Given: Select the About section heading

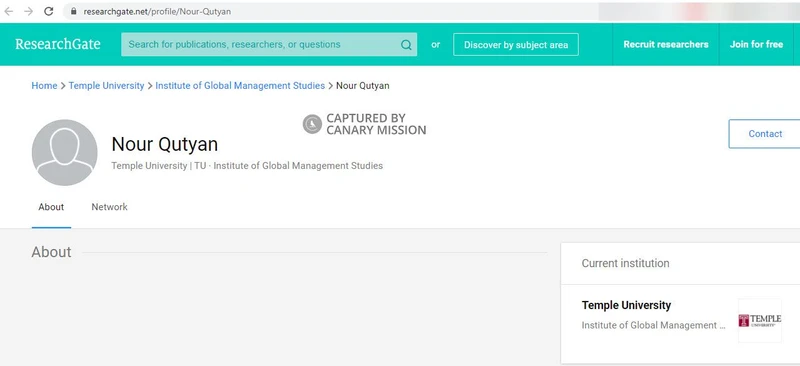Looking at the screenshot, I should coord(51,252).
